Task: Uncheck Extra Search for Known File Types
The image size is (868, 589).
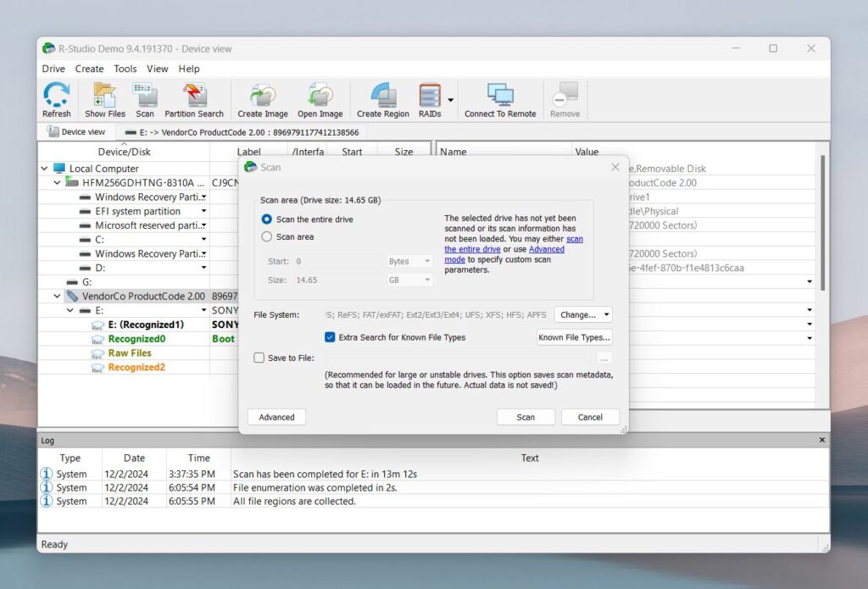Action: point(330,336)
